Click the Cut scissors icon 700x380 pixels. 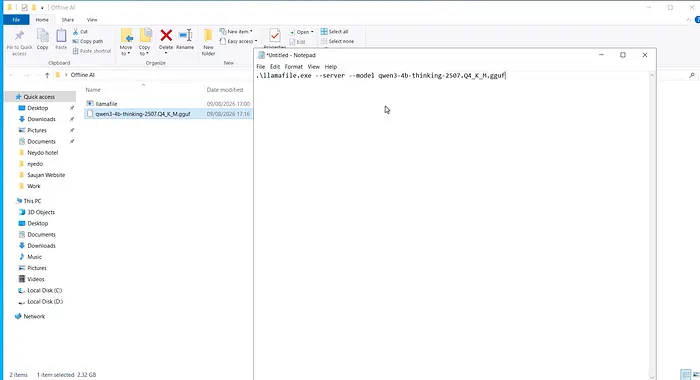pos(75,32)
